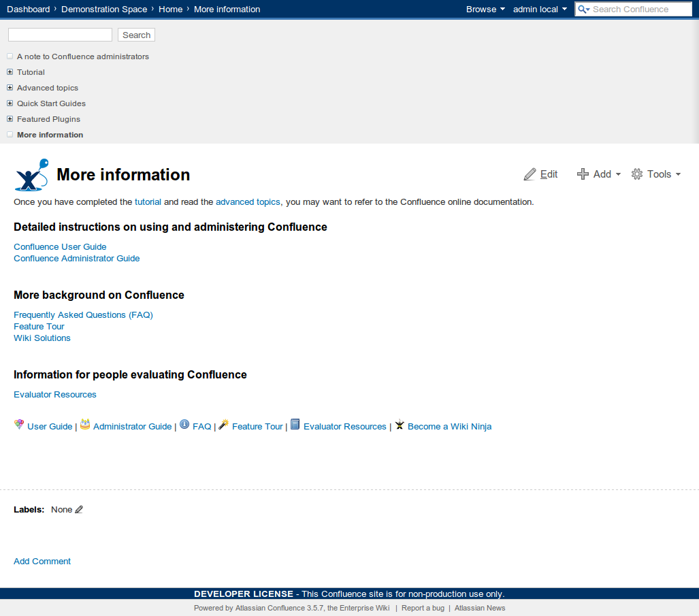Select Advanced topics tree item text
Image resolution: width=699 pixels, height=616 pixels.
(48, 88)
